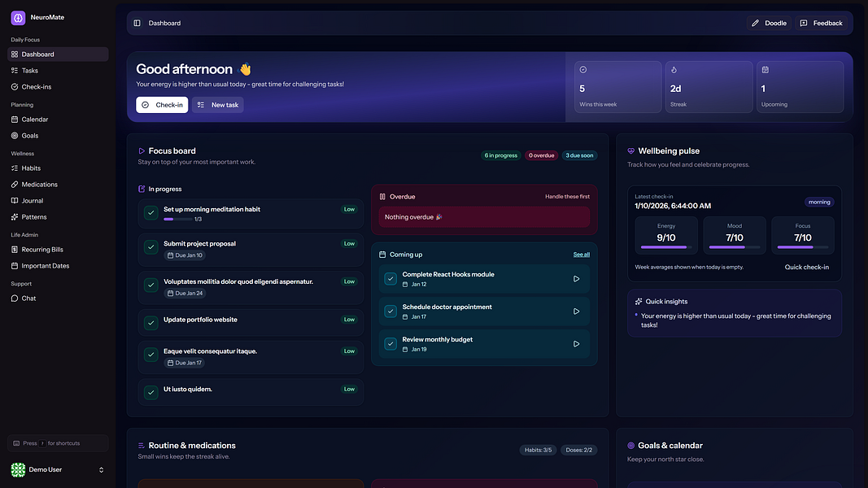Click the Due Jan 10 date chip
This screenshot has height=488, width=868.
(185, 255)
